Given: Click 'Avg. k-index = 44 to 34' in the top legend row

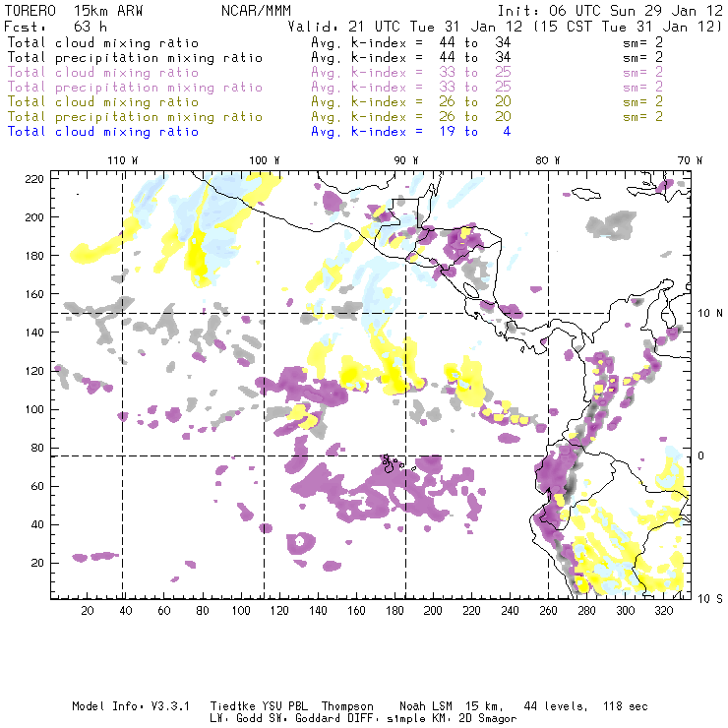Looking at the screenshot, I should pyautogui.click(x=411, y=42).
